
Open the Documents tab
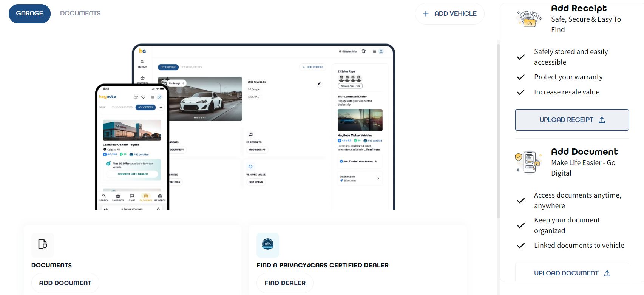click(80, 14)
